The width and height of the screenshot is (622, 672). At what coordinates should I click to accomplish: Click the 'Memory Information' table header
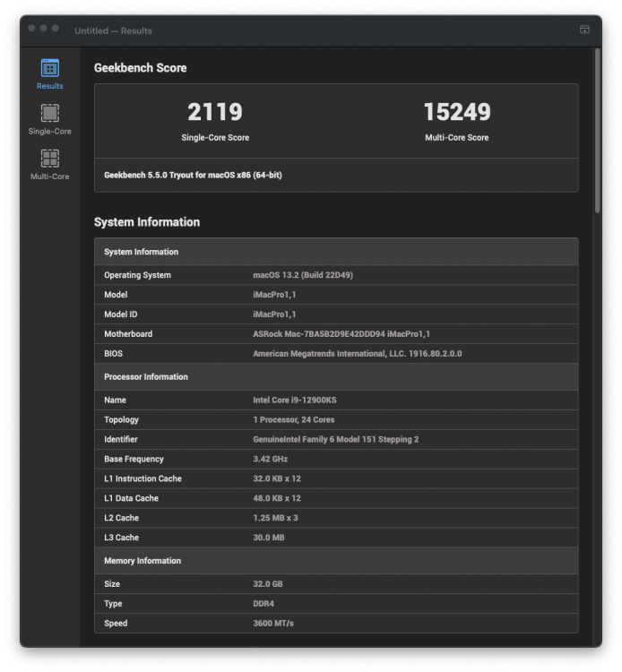[x=336, y=561]
